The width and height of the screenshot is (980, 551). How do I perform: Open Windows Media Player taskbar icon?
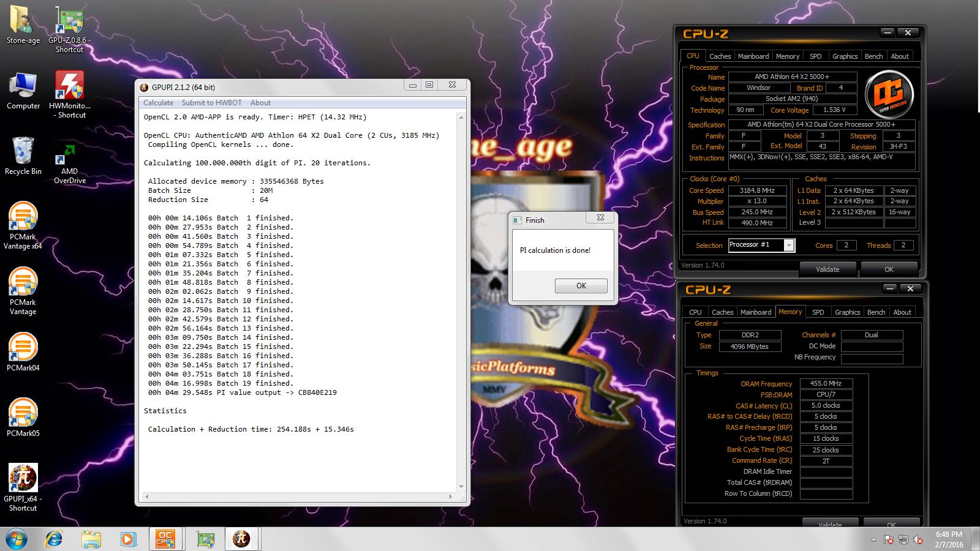127,539
